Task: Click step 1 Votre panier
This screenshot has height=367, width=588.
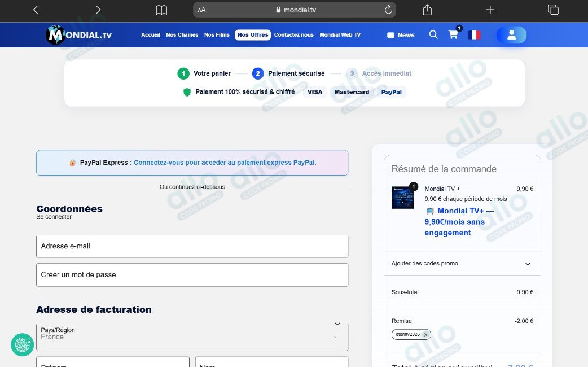Action: [x=204, y=73]
